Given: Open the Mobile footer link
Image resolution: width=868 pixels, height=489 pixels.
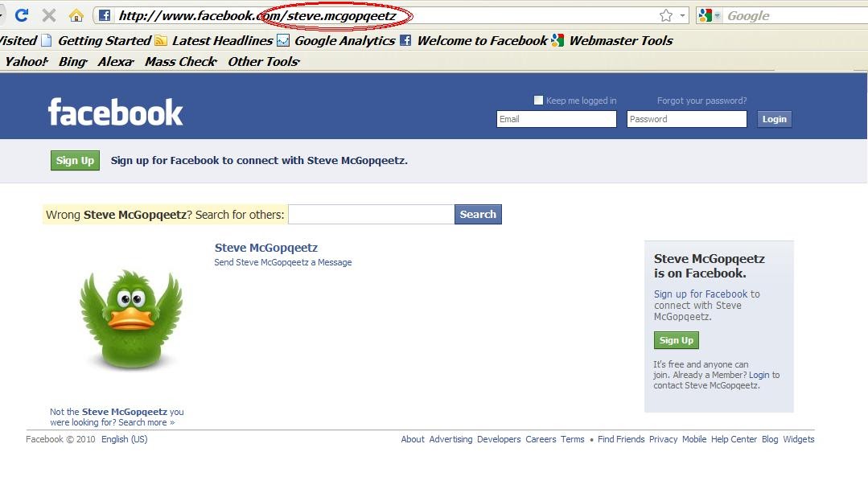Looking at the screenshot, I should 694,439.
